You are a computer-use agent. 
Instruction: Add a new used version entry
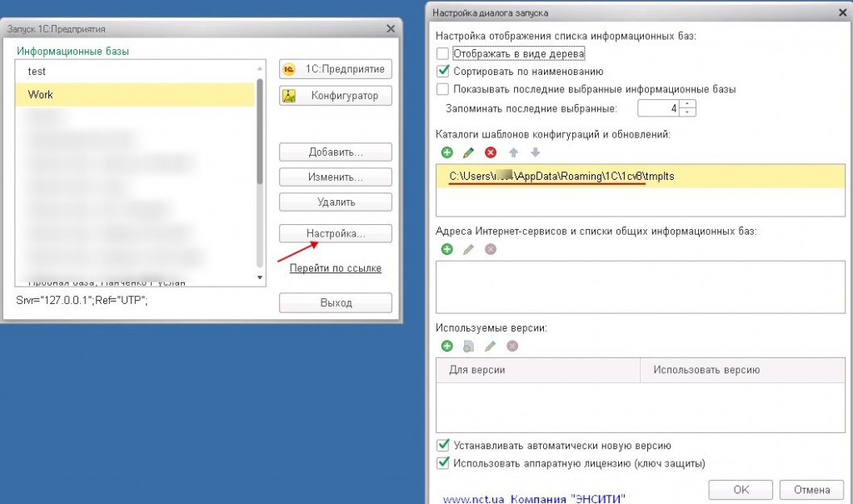click(447, 347)
